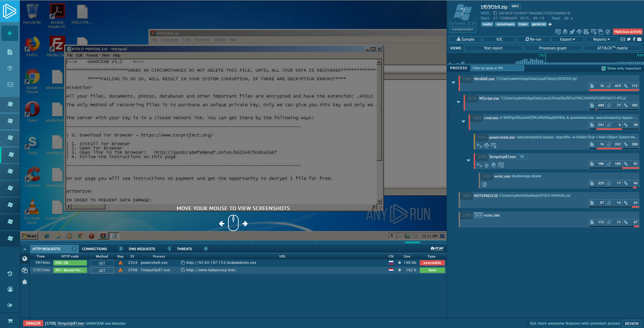This screenshot has width=644, height=328.
Task: Click the Malicious activity label
Action: (628, 32)
